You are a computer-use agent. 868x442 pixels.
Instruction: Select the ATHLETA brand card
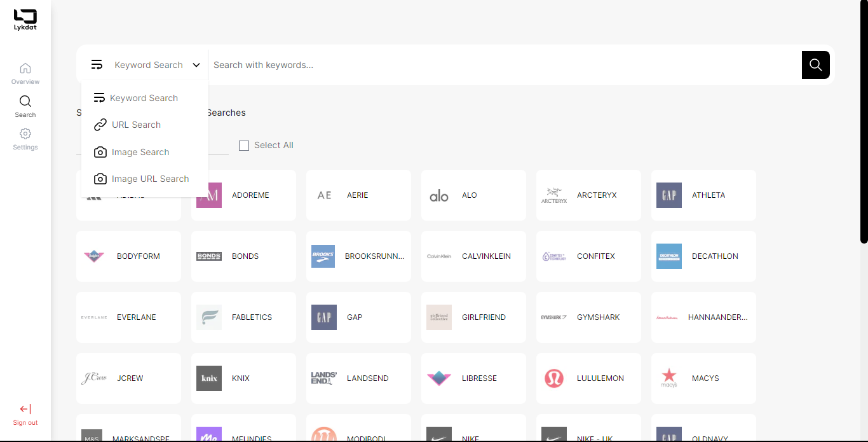tap(703, 195)
